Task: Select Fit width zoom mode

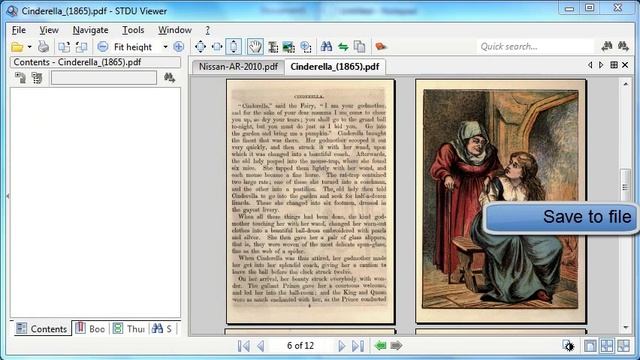Action: (x=217, y=47)
